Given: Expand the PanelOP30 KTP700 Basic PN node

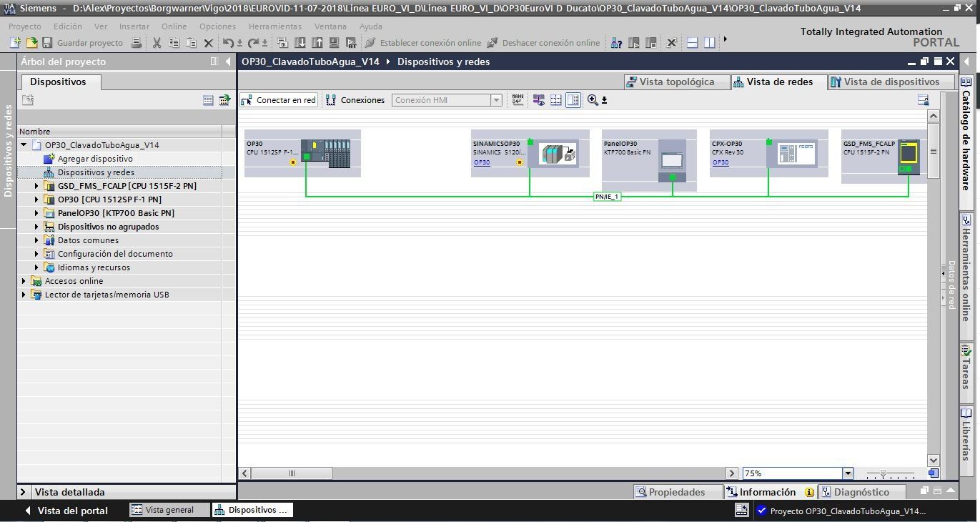Looking at the screenshot, I should pos(36,213).
